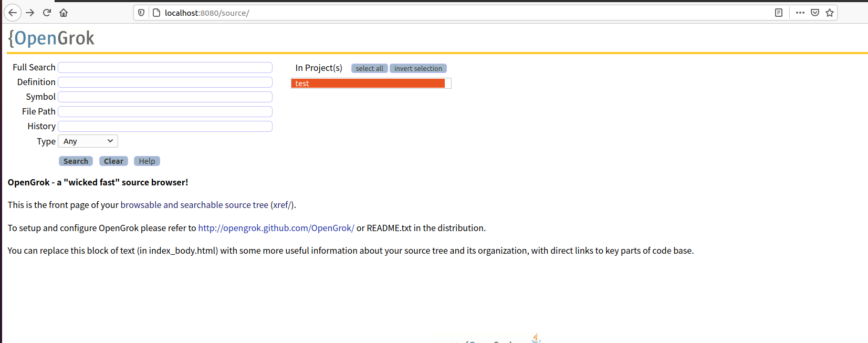Click the History label

pyautogui.click(x=41, y=126)
